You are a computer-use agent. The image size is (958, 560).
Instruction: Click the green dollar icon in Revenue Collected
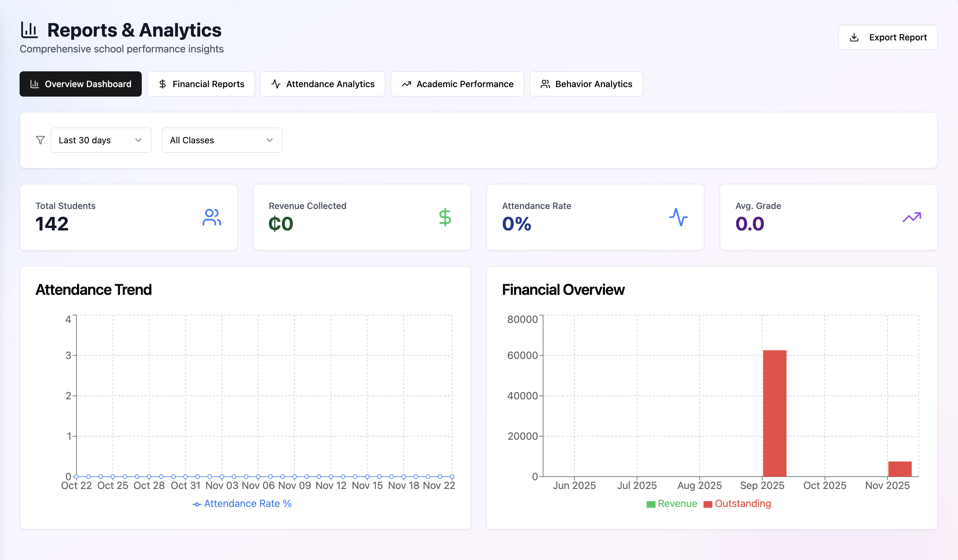445,217
